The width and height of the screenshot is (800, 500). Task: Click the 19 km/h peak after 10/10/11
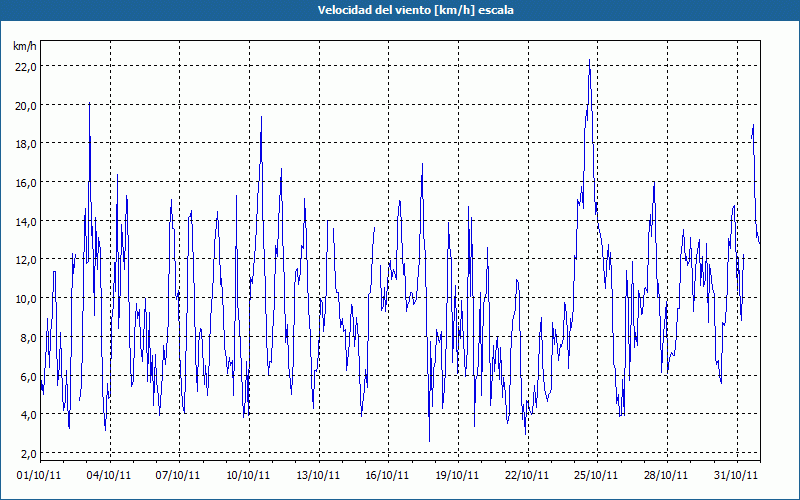(261, 117)
